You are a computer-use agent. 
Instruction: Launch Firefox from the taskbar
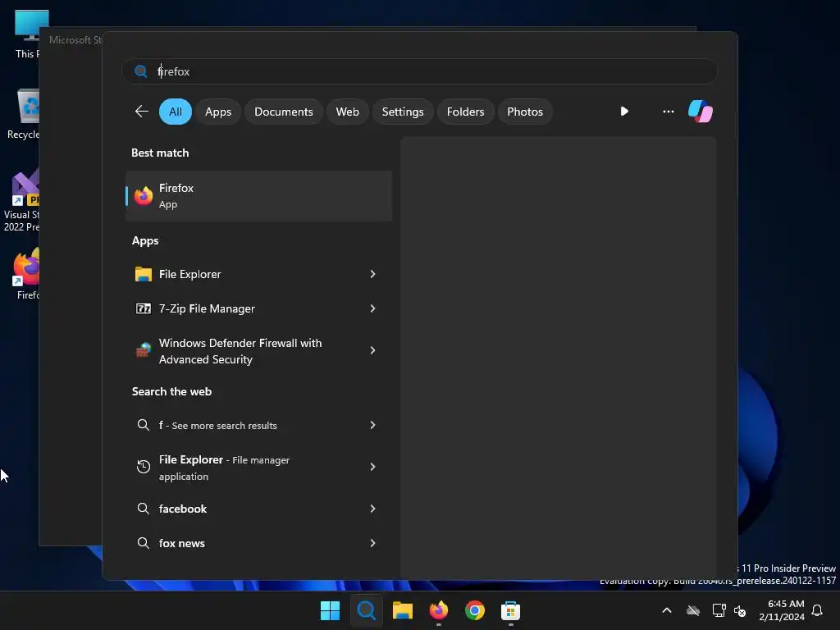439,610
